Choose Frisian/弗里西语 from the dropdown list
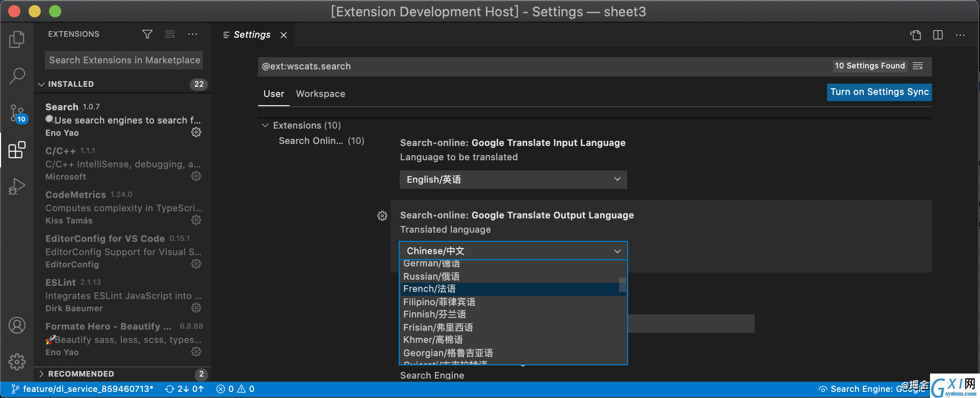The height and width of the screenshot is (398, 980). [513, 327]
